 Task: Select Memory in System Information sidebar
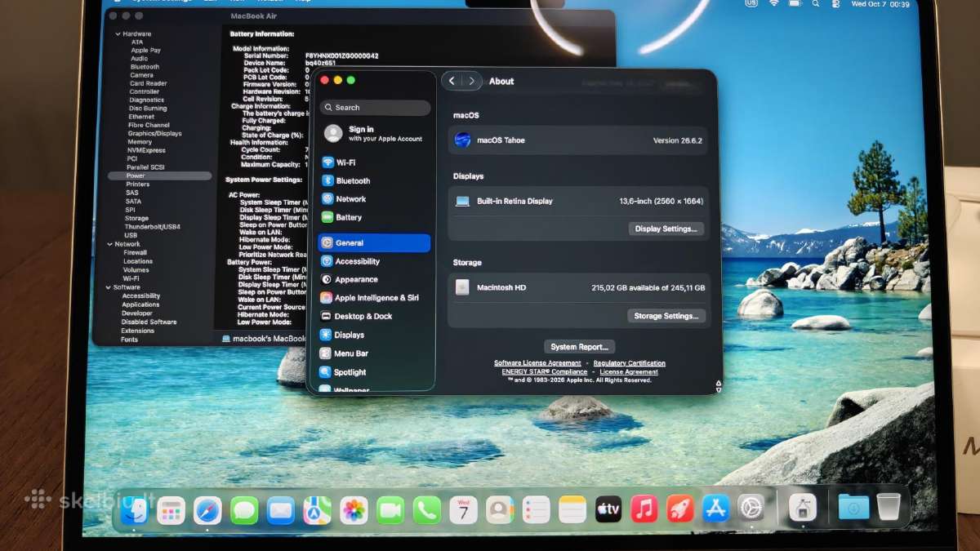140,142
